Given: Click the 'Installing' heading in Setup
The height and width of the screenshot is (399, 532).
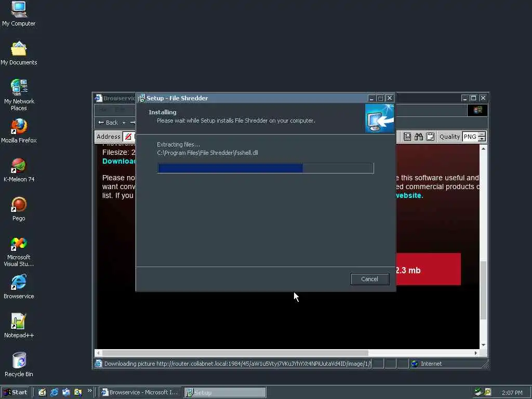Looking at the screenshot, I should 163,112.
